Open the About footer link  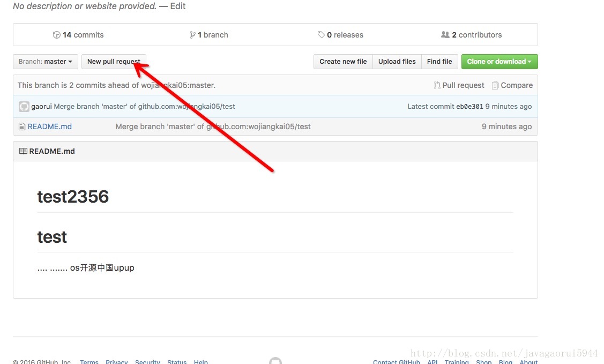point(528,361)
